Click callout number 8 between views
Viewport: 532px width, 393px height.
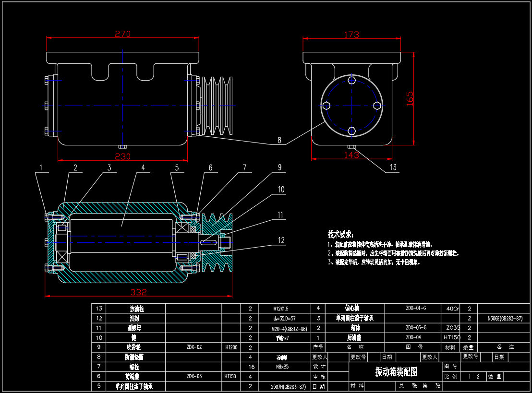coord(279,142)
